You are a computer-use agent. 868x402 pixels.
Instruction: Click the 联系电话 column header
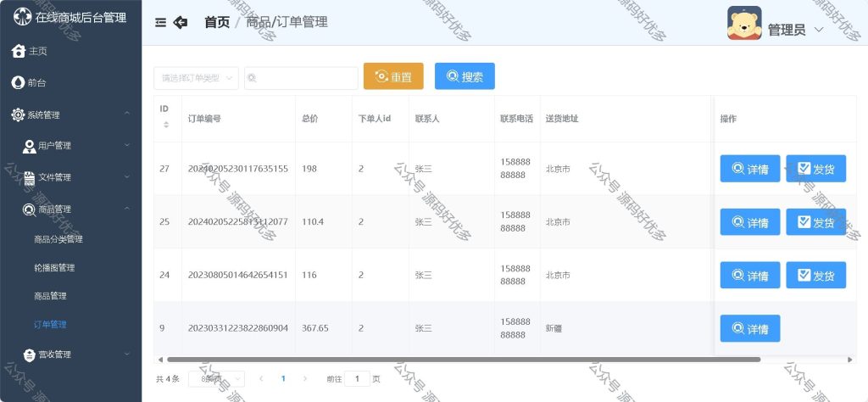(x=516, y=119)
